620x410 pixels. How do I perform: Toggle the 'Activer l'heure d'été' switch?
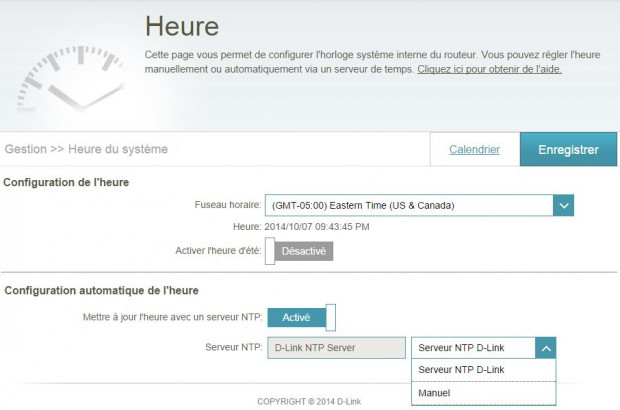point(300,252)
